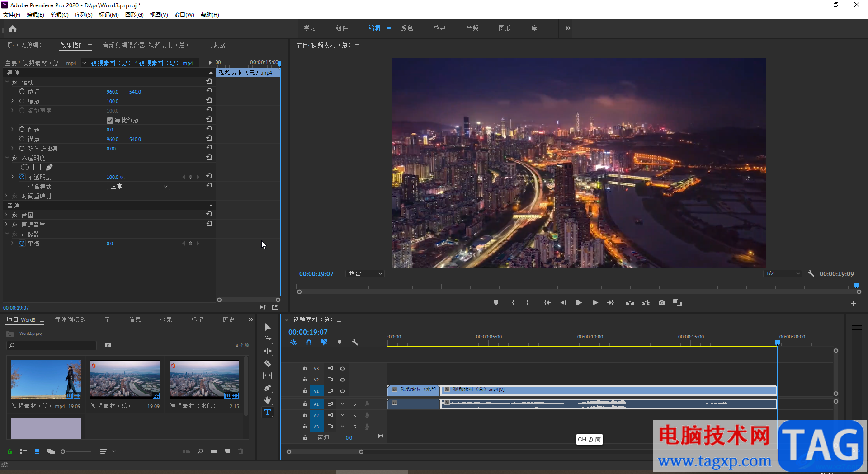This screenshot has height=474, width=868.
Task: Click Add Marker in program monitor
Action: point(496,303)
